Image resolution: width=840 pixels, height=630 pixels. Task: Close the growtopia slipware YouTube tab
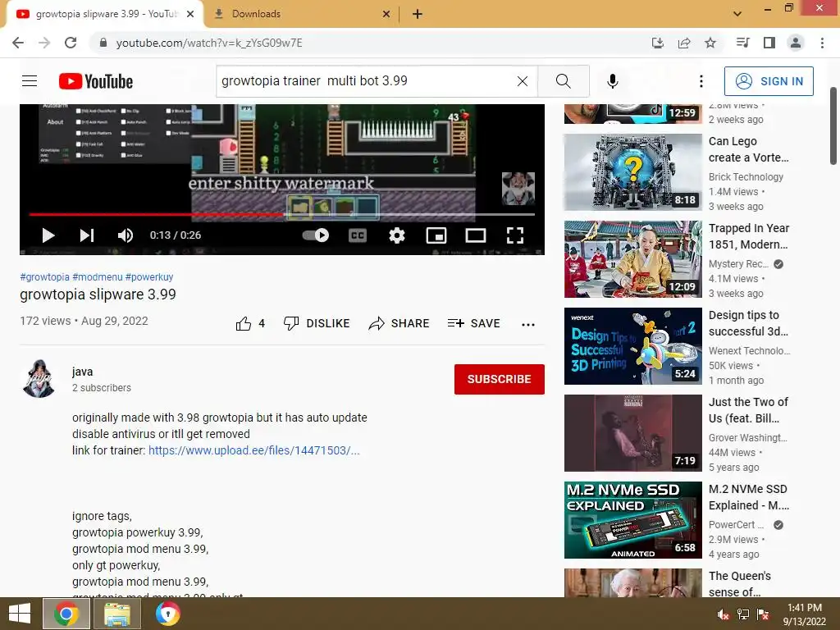tap(190, 14)
